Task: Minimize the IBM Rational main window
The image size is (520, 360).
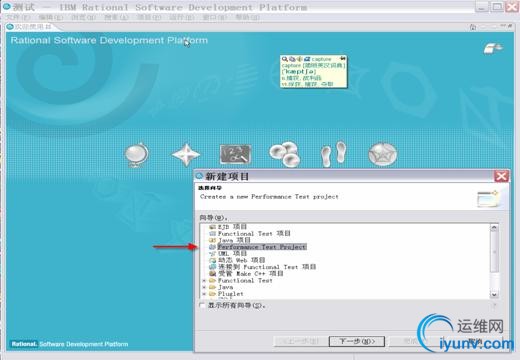Action: [482, 7]
